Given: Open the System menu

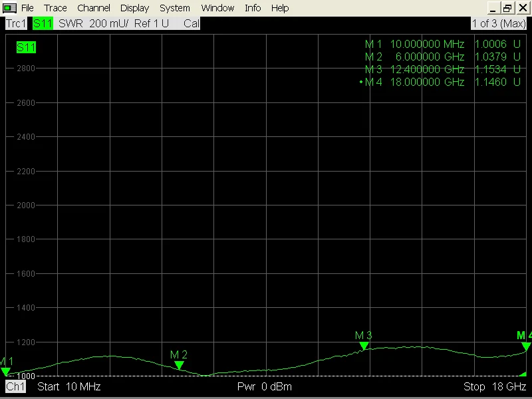Looking at the screenshot, I should 174,8.
